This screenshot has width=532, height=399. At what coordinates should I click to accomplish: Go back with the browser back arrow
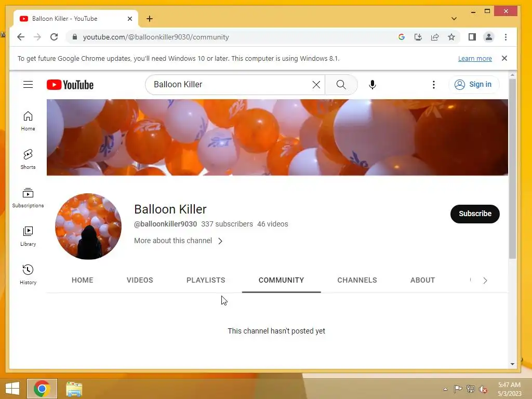pyautogui.click(x=21, y=37)
